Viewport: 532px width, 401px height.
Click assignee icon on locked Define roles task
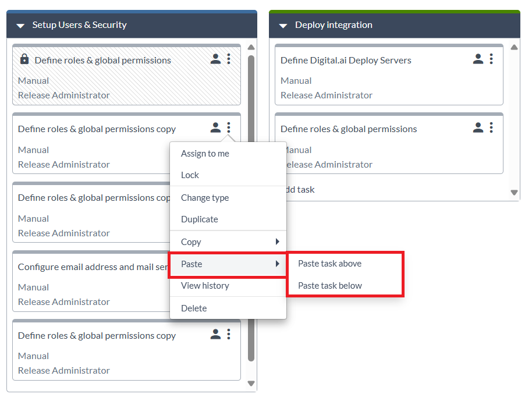tap(215, 59)
